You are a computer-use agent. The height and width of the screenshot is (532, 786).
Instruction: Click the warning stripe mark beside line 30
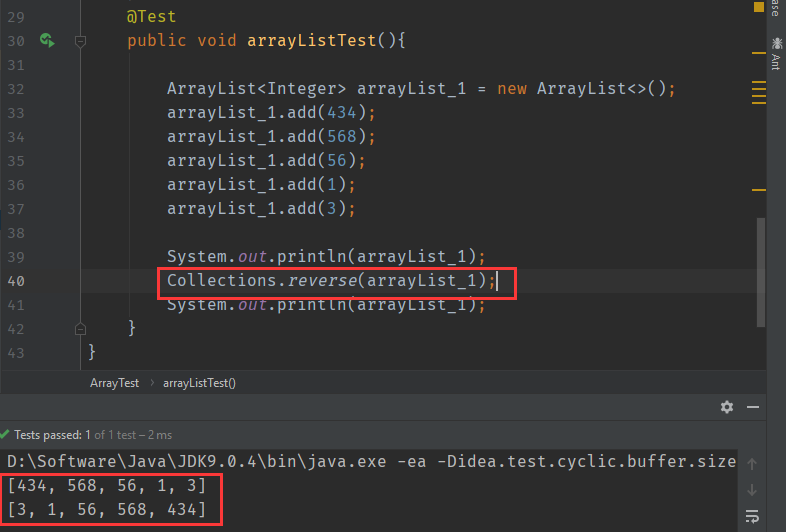click(x=759, y=53)
